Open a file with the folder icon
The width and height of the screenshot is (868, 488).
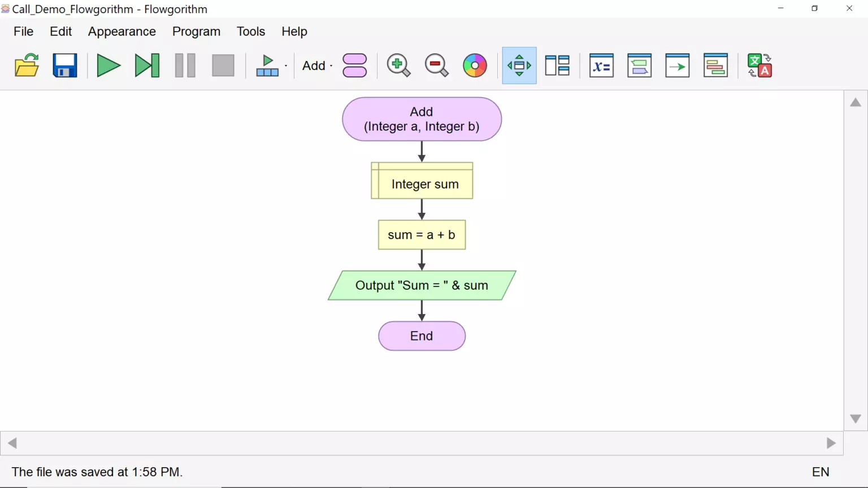[27, 66]
